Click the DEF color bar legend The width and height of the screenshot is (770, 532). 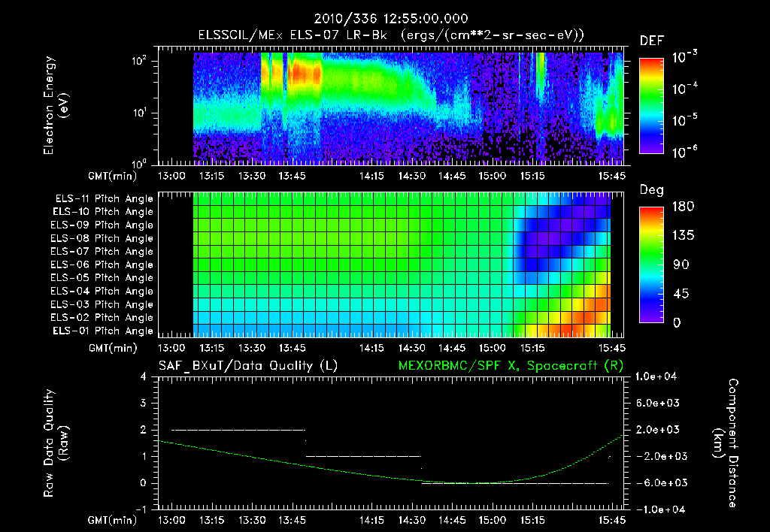pyautogui.click(x=652, y=106)
